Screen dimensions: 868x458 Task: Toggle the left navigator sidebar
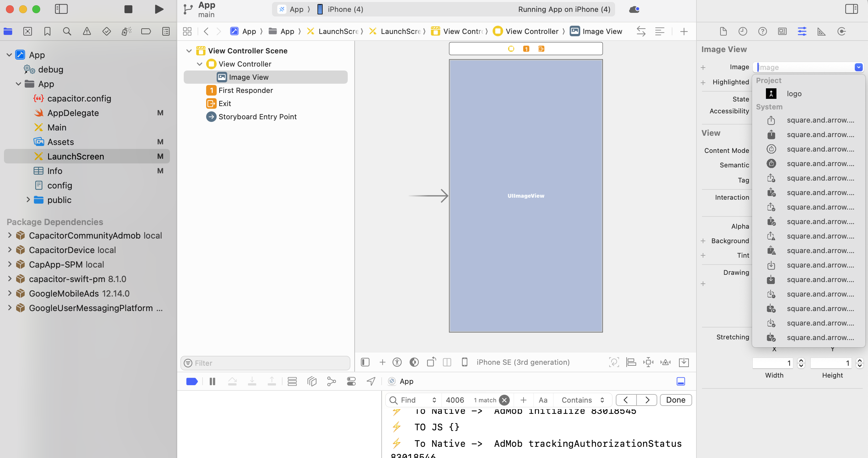click(x=61, y=9)
